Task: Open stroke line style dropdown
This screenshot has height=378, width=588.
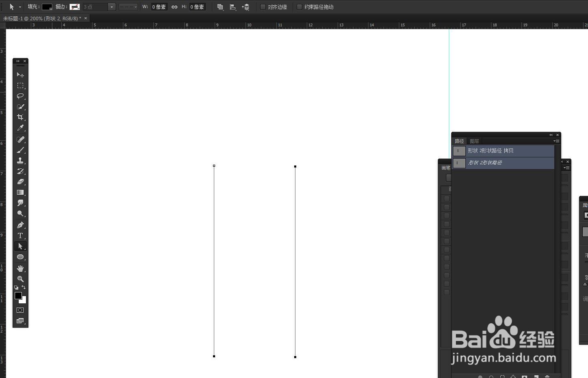Action: (x=128, y=7)
